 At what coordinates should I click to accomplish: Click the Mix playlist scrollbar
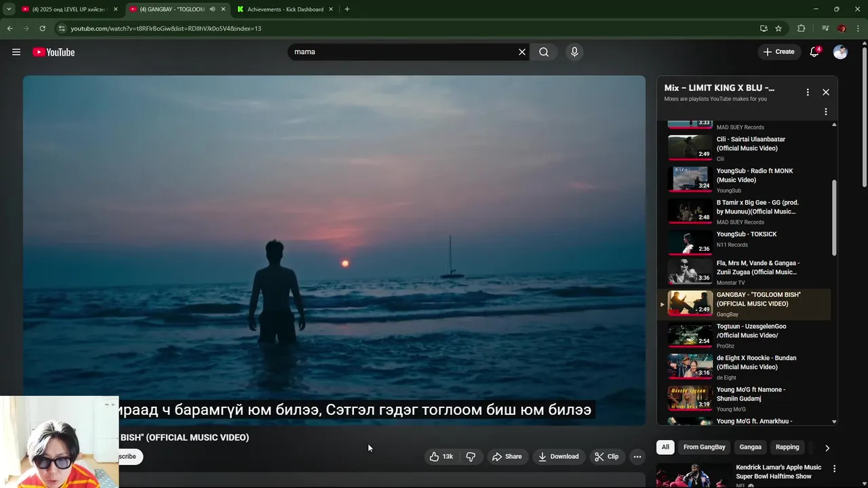pyautogui.click(x=834, y=217)
